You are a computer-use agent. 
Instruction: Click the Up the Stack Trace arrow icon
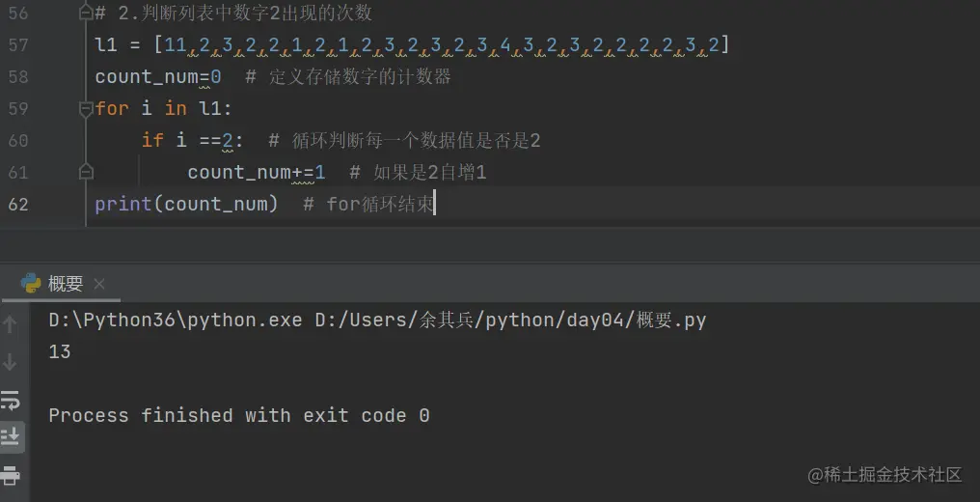tap(10, 324)
